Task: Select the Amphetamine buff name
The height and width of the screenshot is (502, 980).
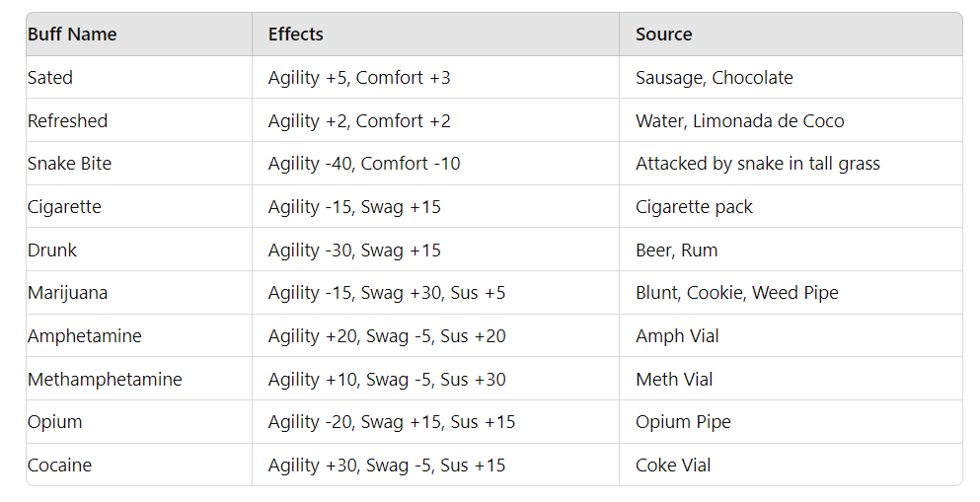Action: (84, 336)
